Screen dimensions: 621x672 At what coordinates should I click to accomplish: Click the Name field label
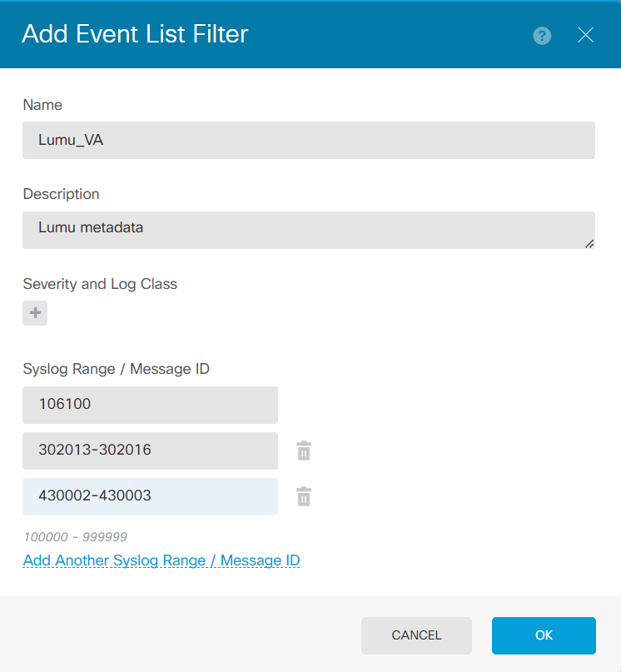coord(42,105)
